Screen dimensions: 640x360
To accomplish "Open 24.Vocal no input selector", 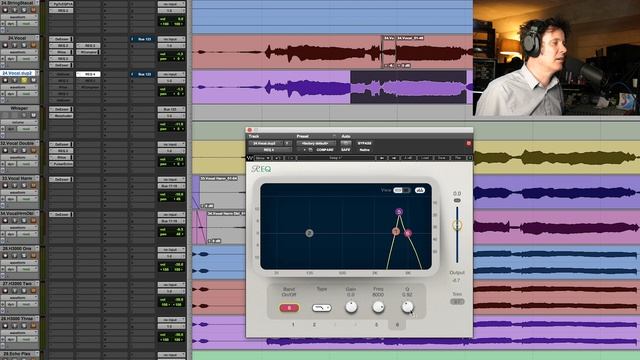I will (171, 39).
